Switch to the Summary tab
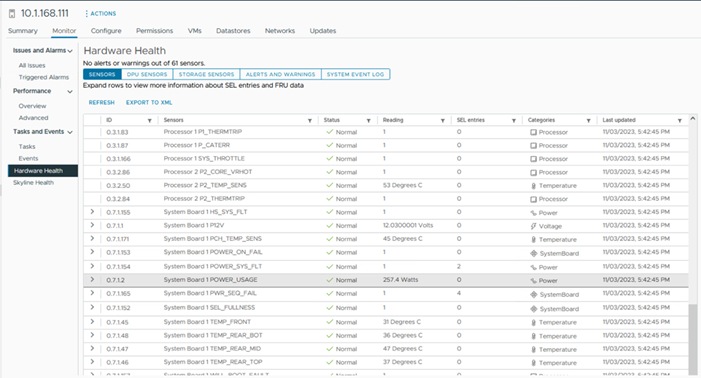 coord(23,31)
